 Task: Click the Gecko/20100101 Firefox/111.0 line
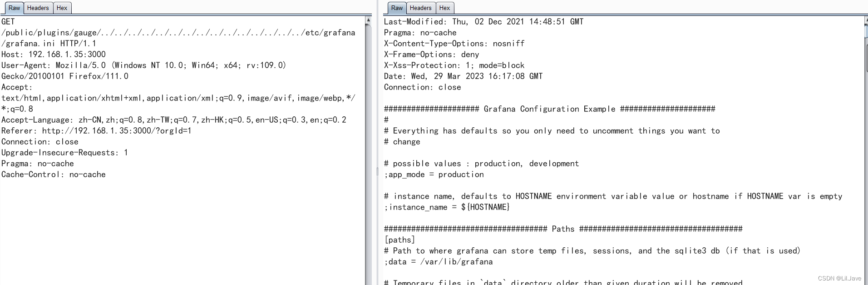coord(65,76)
